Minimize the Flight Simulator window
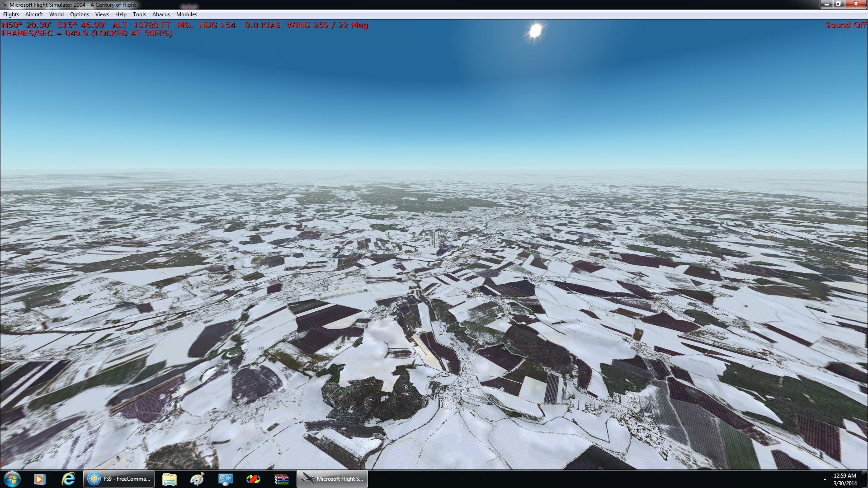Screen dimensions: 868x488 tap(826, 4)
